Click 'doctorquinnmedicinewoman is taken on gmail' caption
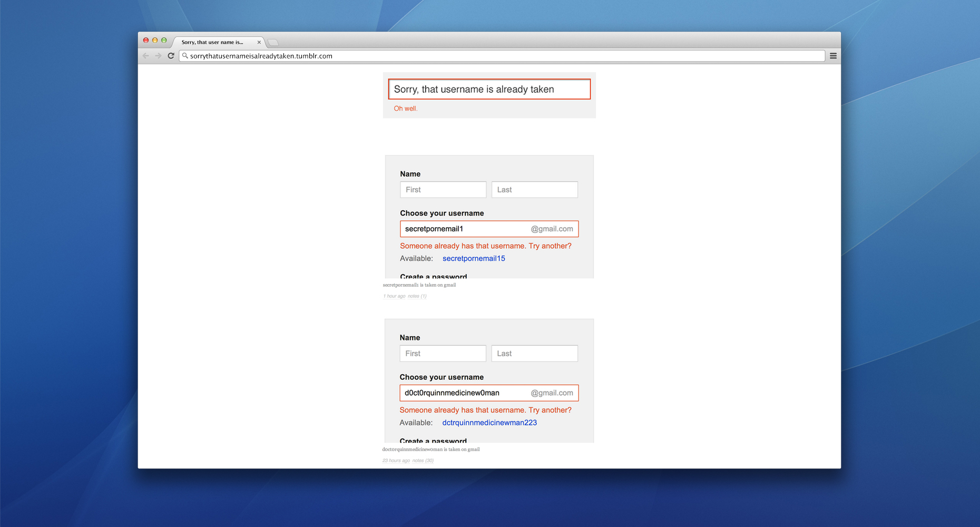980x527 pixels. click(431, 450)
